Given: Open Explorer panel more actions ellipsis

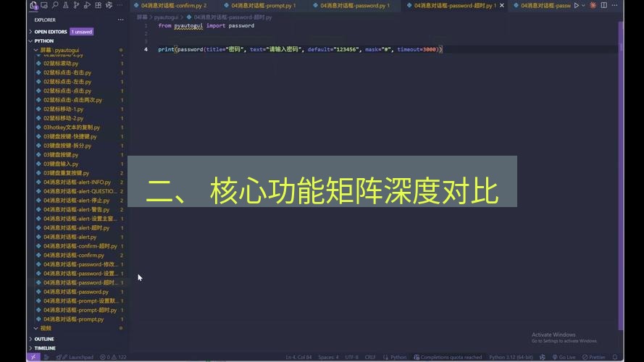Looking at the screenshot, I should pyautogui.click(x=120, y=20).
